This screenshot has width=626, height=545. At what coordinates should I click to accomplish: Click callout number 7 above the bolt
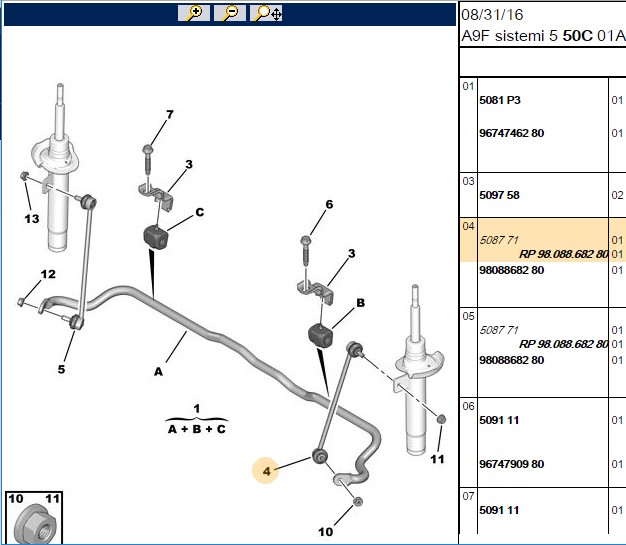pos(170,115)
